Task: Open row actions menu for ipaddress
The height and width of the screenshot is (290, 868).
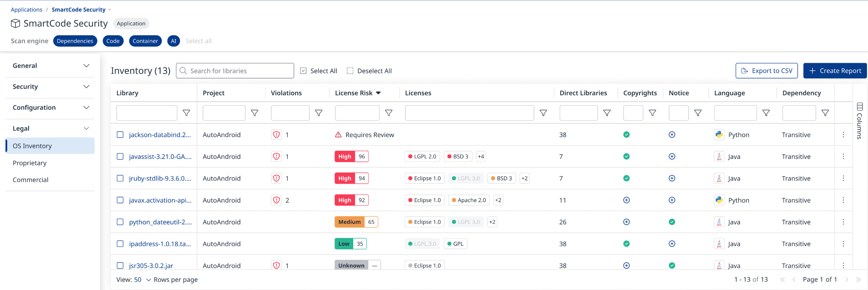Action: (x=843, y=244)
